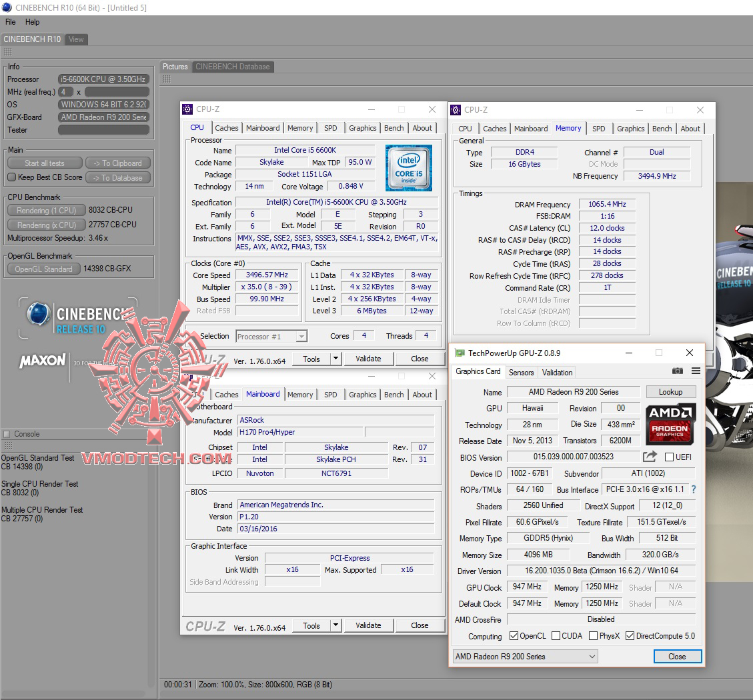
Task: Click the CPU-Z app icon of the Memory window
Action: [x=456, y=110]
